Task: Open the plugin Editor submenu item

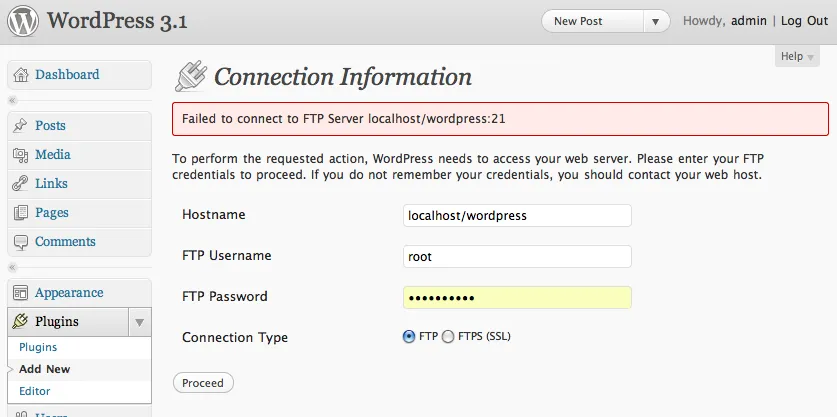Action: point(34,391)
